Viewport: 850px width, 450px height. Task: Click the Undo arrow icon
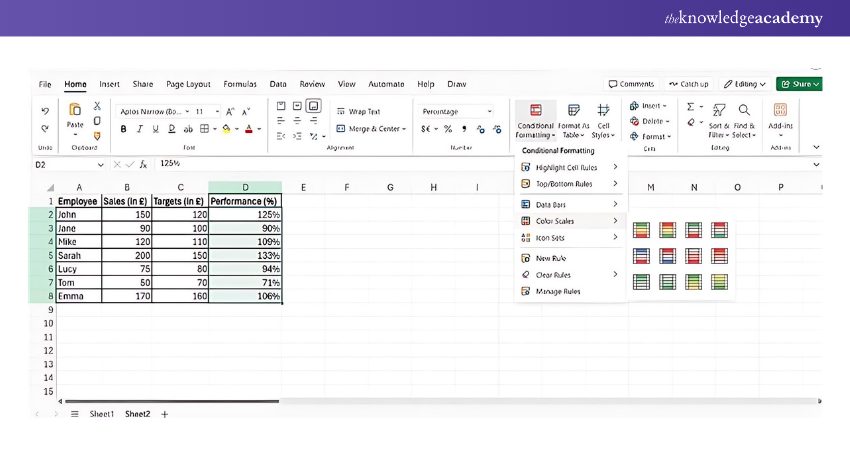click(45, 110)
